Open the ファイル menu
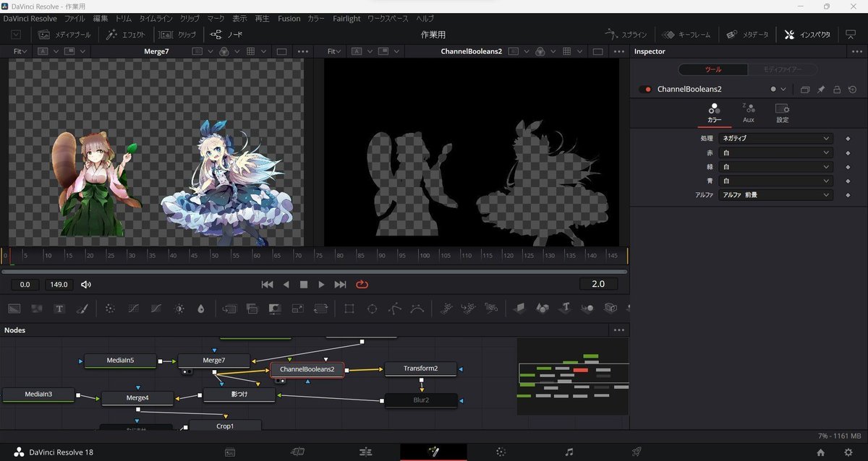This screenshot has height=461, width=868. coord(75,18)
